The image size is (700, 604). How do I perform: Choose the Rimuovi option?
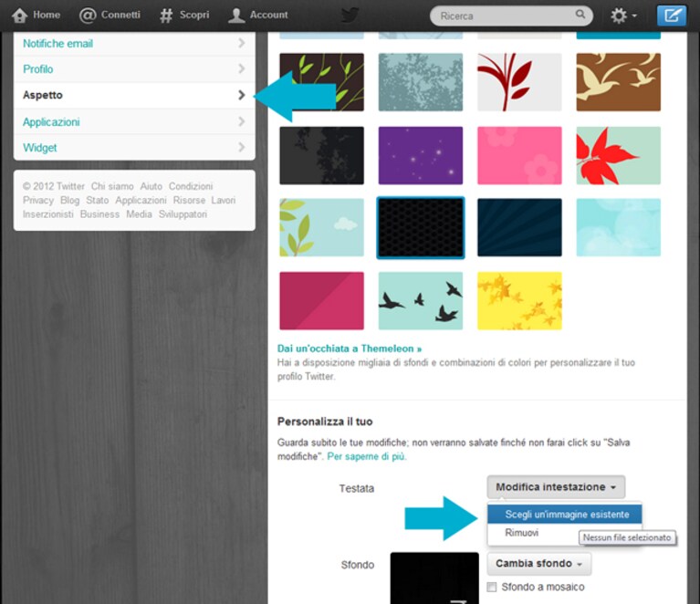pyautogui.click(x=521, y=533)
